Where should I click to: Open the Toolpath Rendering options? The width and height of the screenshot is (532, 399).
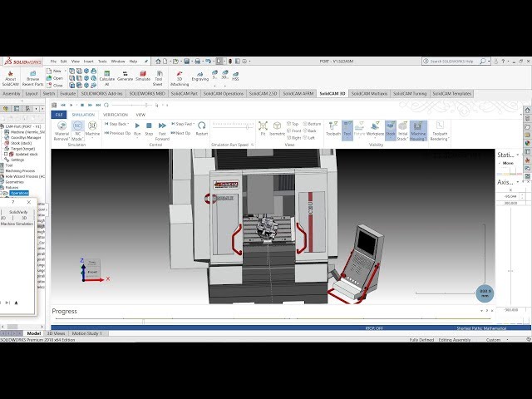click(x=440, y=131)
